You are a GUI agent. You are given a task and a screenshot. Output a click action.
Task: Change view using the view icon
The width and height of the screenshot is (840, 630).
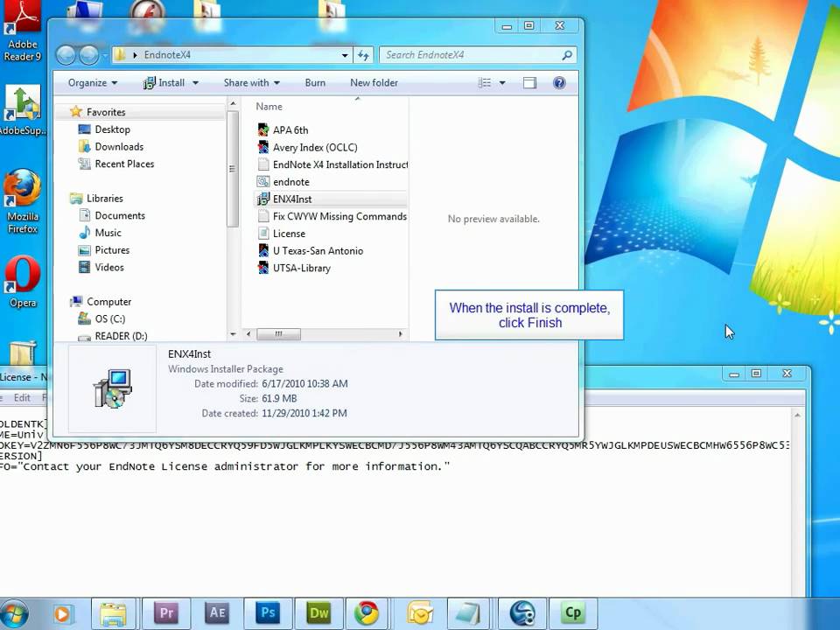click(484, 82)
